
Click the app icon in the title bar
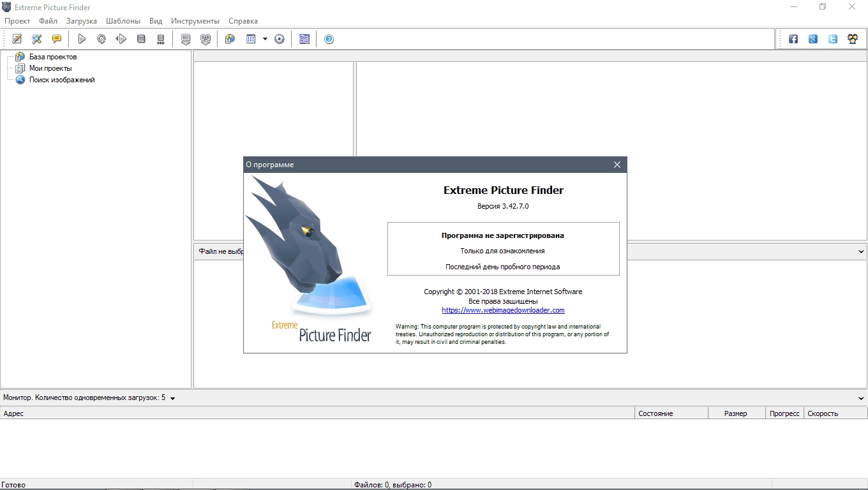pos(7,7)
